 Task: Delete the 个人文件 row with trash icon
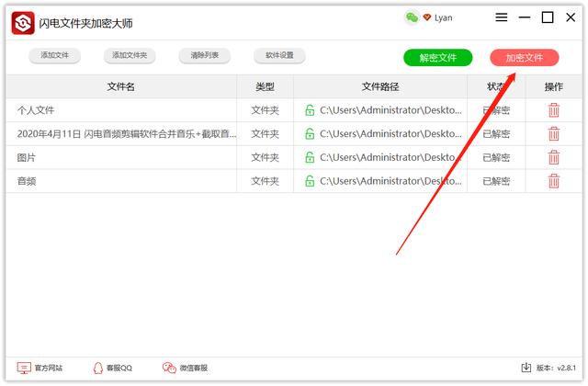[554, 110]
